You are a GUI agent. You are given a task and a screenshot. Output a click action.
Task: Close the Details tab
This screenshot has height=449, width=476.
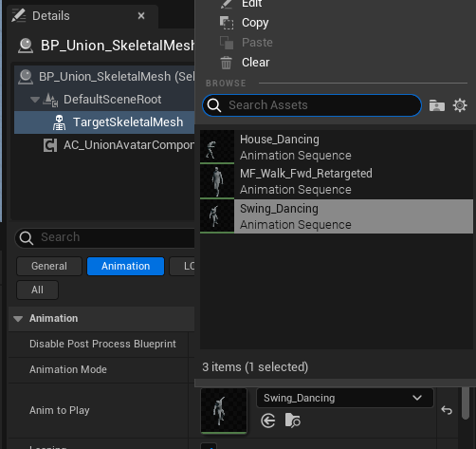141,16
